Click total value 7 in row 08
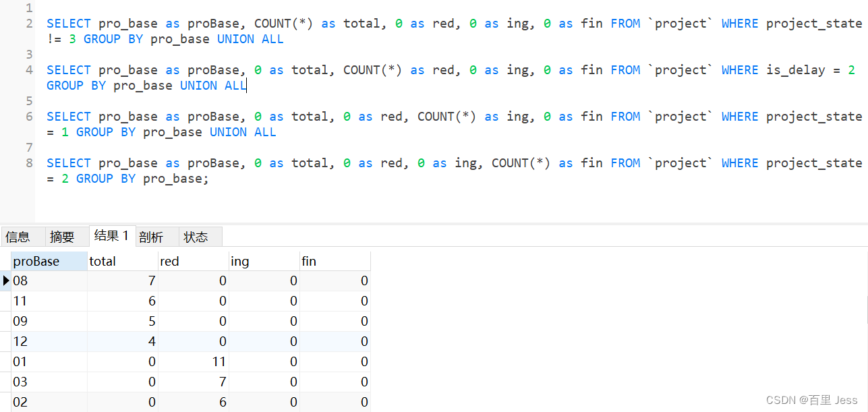 (x=123, y=281)
